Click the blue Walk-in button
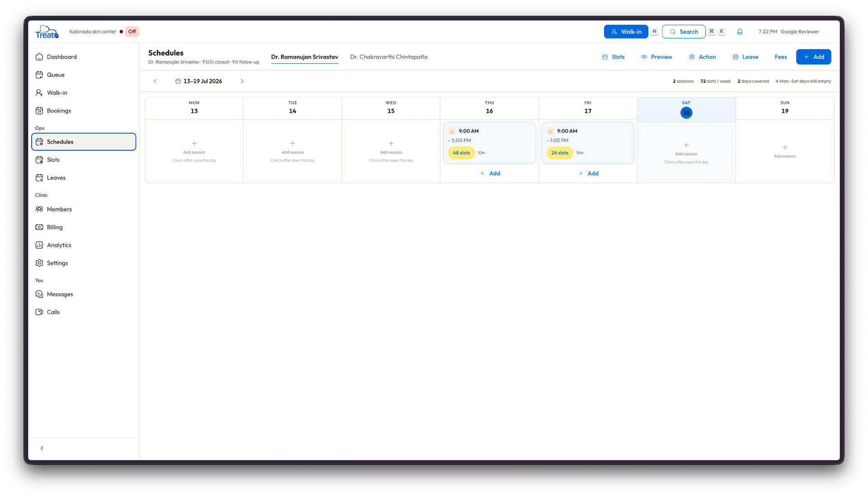 pyautogui.click(x=626, y=32)
